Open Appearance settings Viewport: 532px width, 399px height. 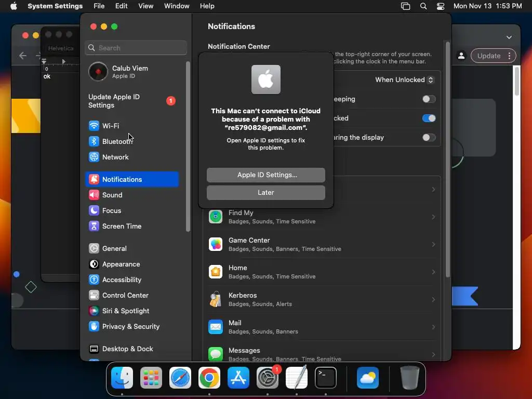tap(131, 264)
